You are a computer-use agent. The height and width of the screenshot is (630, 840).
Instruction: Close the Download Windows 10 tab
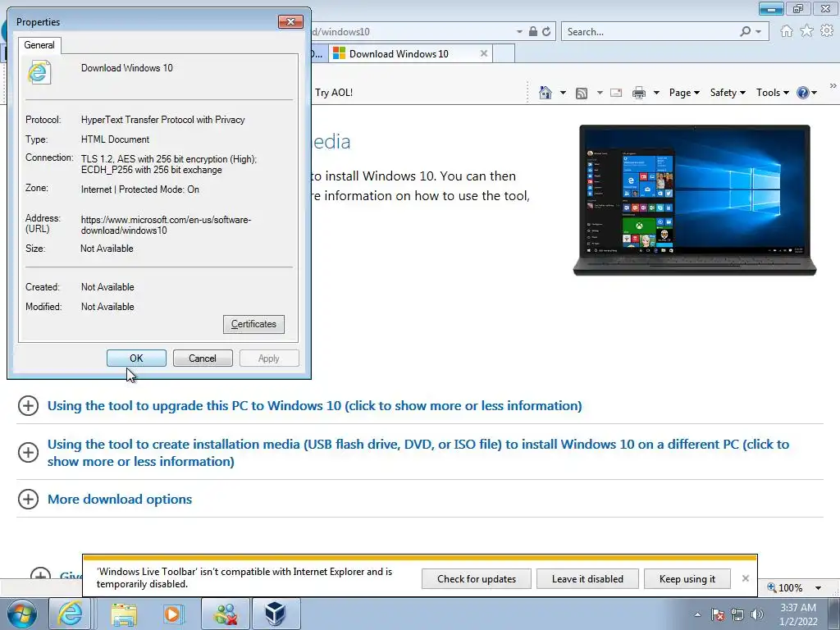484,53
